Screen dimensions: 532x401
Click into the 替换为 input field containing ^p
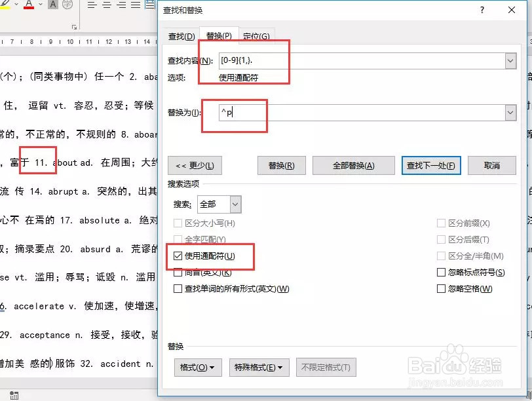pos(362,113)
